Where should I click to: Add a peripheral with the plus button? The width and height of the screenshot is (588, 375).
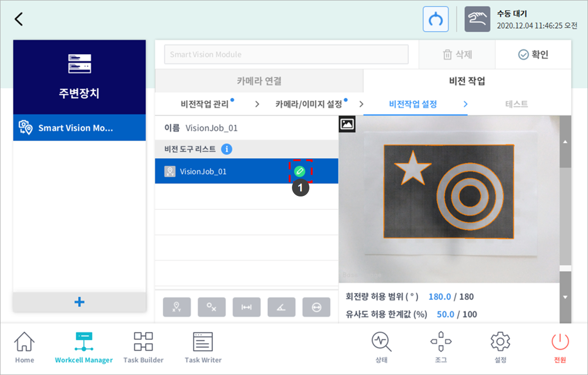79,302
